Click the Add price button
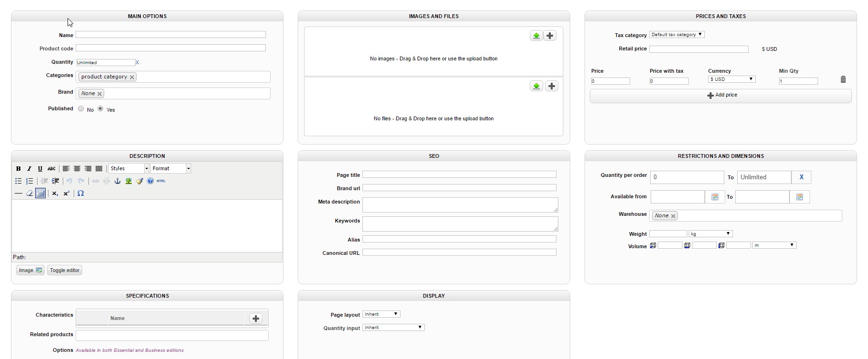The width and height of the screenshot is (868, 359). click(x=721, y=96)
